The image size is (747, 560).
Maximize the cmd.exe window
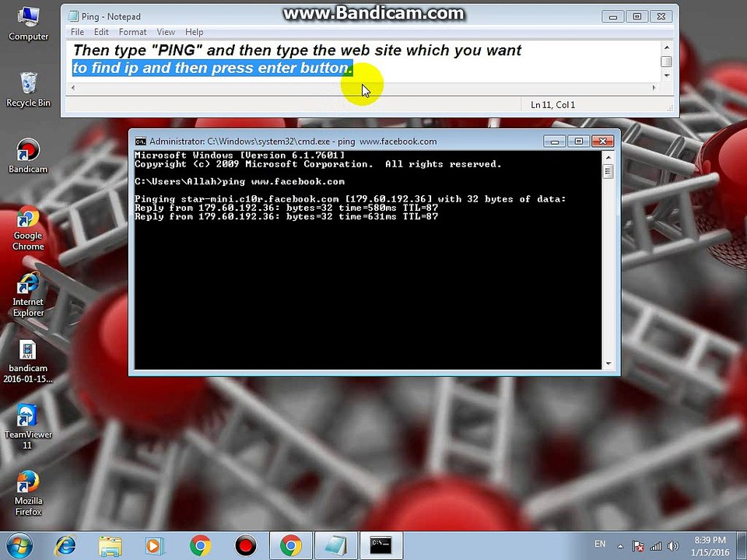tap(578, 142)
